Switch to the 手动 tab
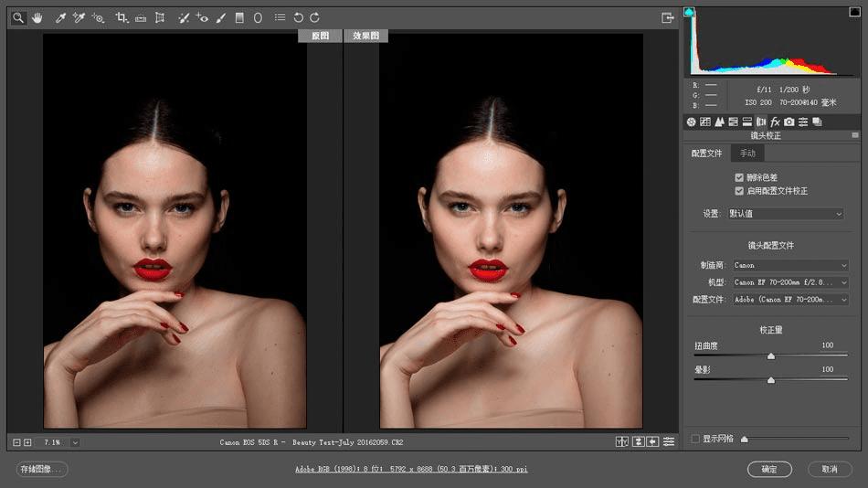Image resolution: width=868 pixels, height=488 pixels. click(x=747, y=154)
